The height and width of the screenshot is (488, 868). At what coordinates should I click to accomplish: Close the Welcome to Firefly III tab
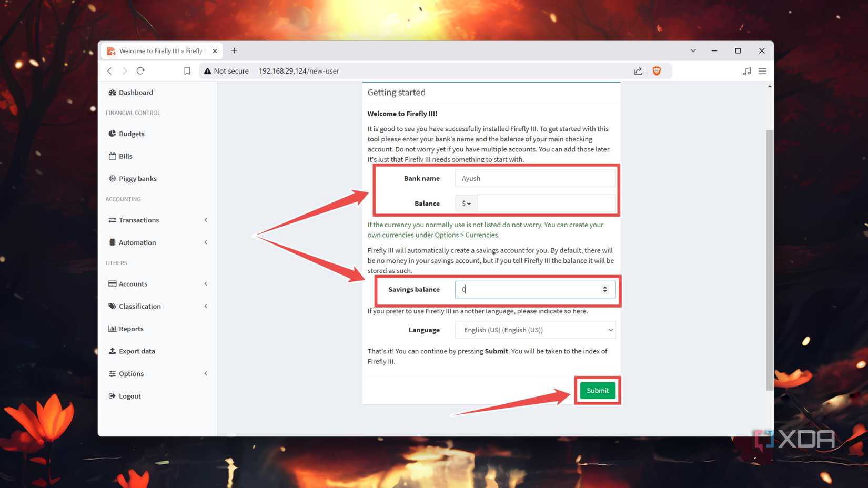click(215, 51)
